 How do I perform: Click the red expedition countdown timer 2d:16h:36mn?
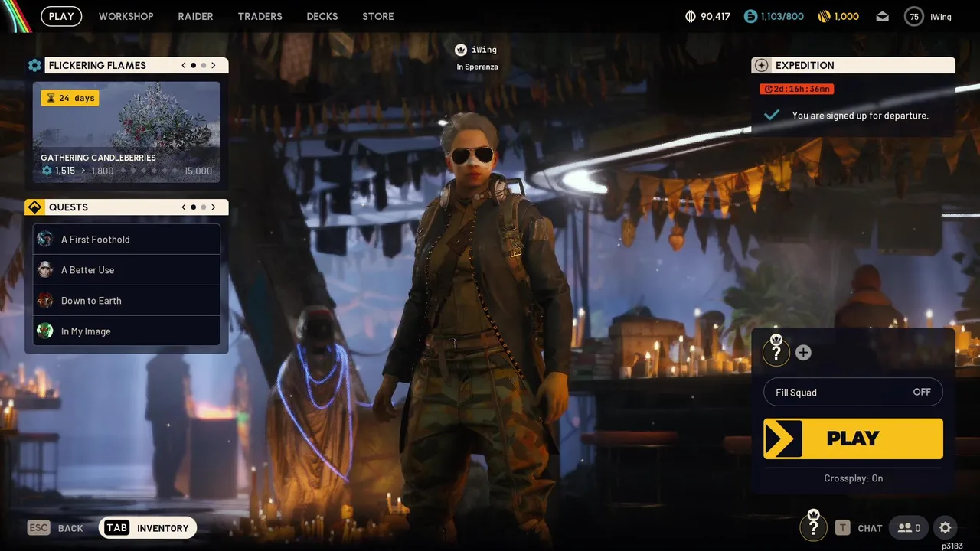796,90
